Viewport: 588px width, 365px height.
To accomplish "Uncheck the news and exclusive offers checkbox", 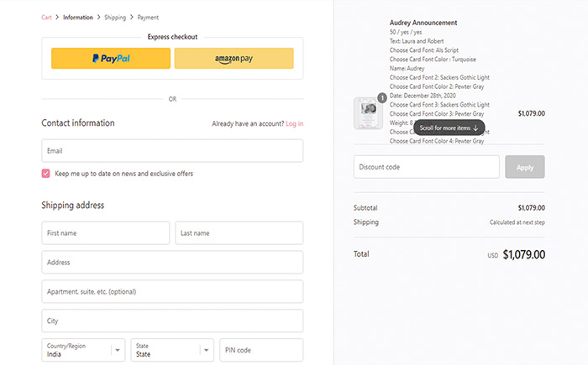I will [46, 174].
